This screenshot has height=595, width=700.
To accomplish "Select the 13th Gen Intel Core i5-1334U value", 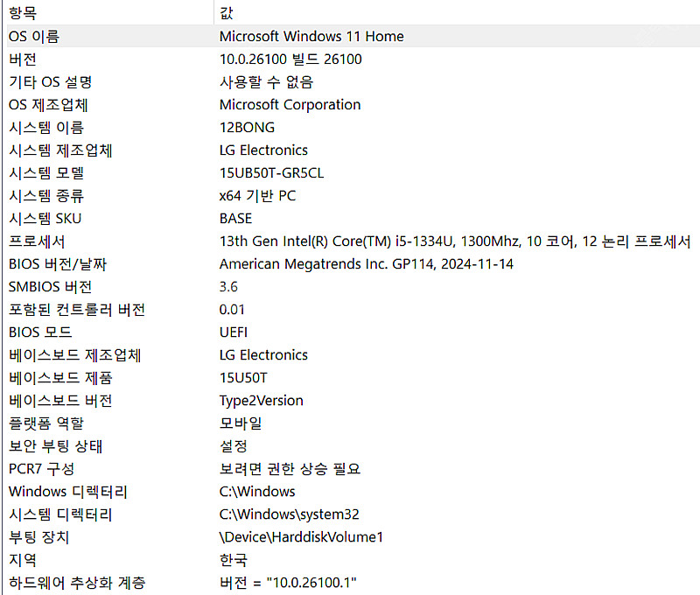I will tap(455, 241).
